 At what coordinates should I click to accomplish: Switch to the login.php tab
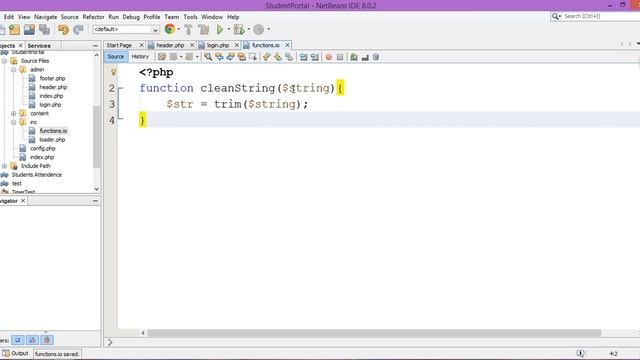pos(218,45)
